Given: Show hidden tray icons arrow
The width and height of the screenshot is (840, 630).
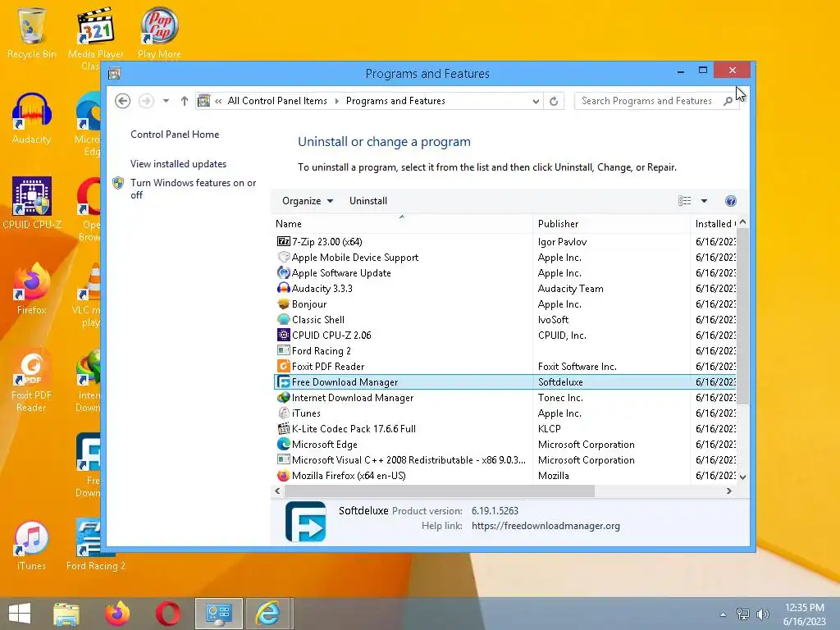Looking at the screenshot, I should tap(723, 614).
